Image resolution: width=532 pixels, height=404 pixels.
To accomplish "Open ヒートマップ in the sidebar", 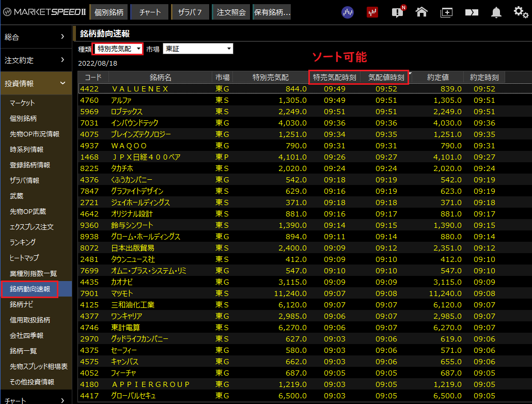I will click(24, 258).
